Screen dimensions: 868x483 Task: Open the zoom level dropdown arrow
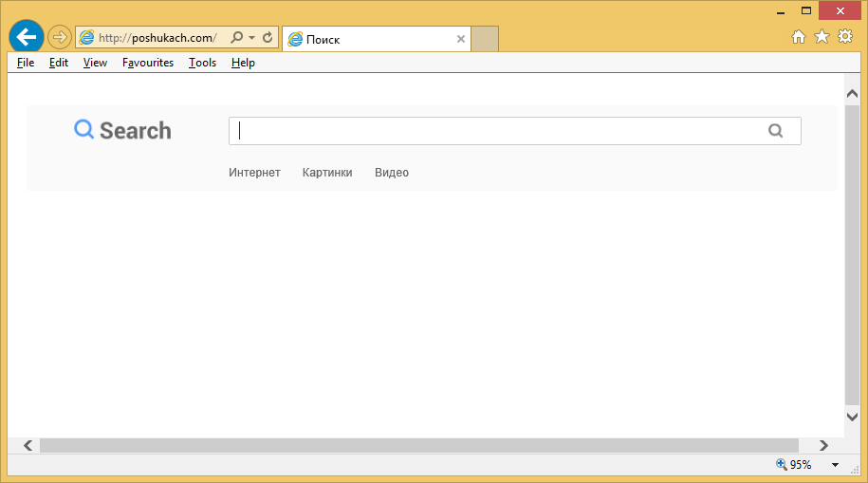pos(835,465)
